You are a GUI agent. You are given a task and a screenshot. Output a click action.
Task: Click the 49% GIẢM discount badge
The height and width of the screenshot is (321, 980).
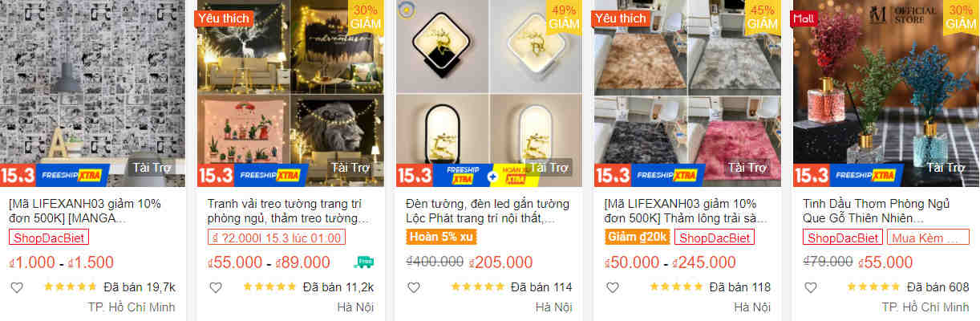(565, 17)
